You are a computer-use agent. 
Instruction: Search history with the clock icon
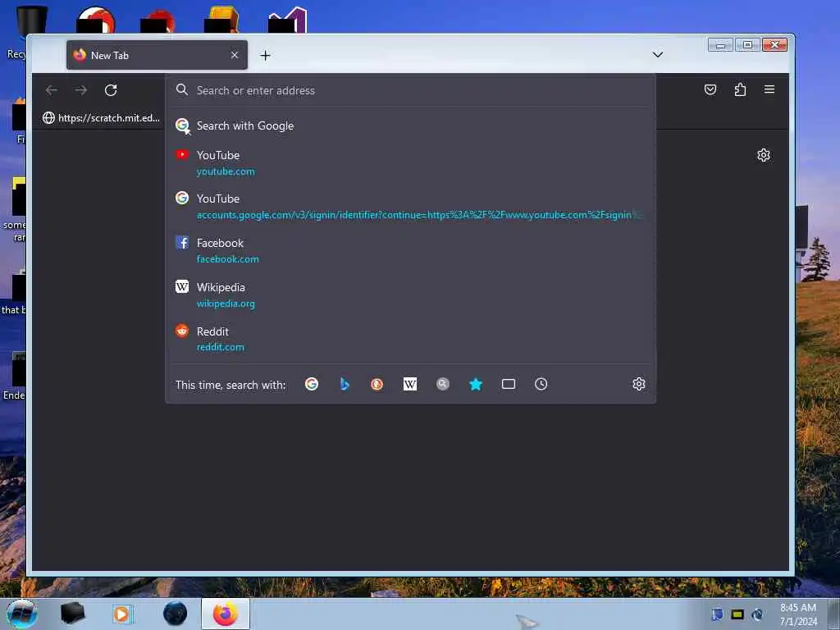pyautogui.click(x=541, y=384)
